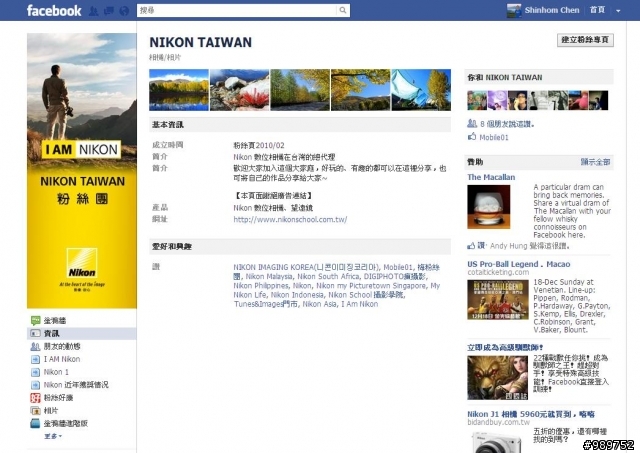Screen dimensions: 640x453
Task: Open the Nikon Asia page link
Action: pyautogui.click(x=320, y=304)
